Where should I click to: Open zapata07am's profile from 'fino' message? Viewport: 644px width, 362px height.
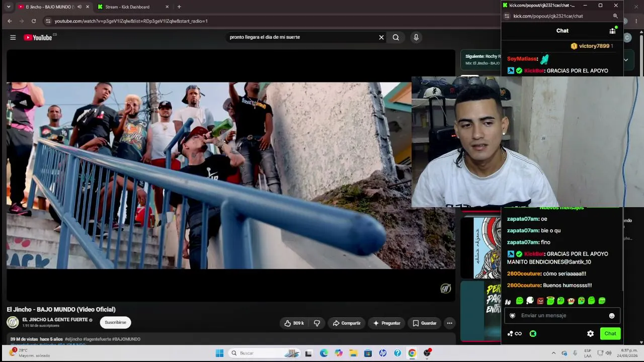pos(523,242)
